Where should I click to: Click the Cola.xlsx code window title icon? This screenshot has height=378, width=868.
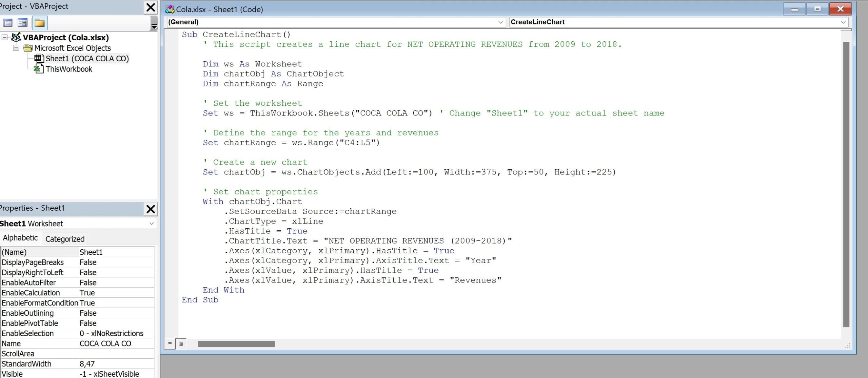pos(170,9)
